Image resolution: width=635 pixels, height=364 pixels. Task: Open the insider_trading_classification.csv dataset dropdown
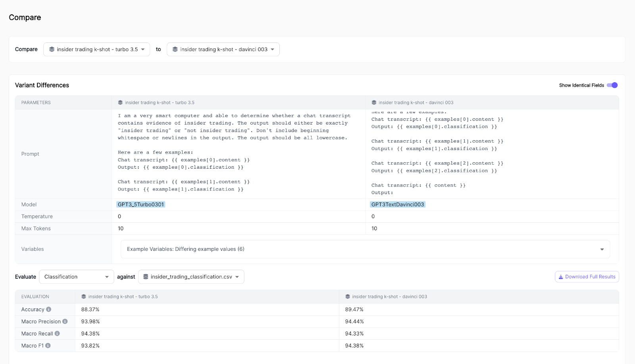pyautogui.click(x=191, y=277)
